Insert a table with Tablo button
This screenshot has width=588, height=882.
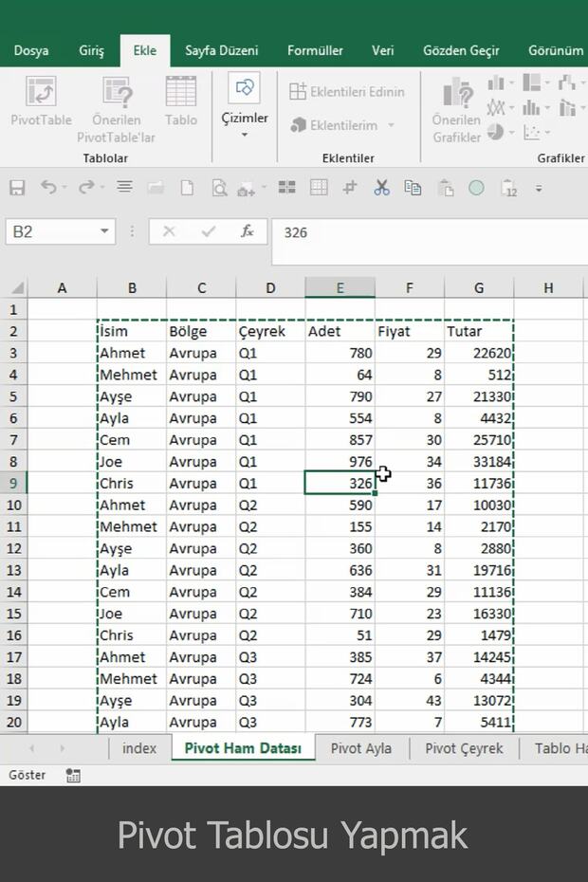click(x=181, y=102)
